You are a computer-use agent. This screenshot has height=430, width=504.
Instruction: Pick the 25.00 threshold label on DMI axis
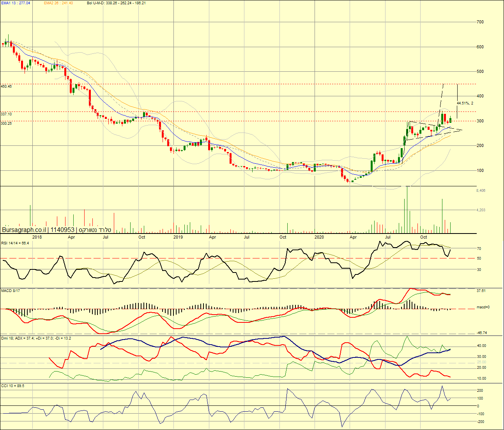tap(482, 362)
